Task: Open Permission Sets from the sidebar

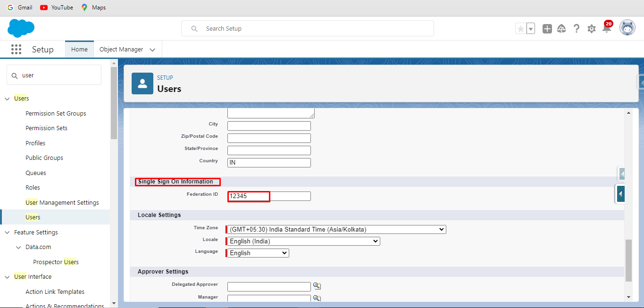Action: click(46, 128)
